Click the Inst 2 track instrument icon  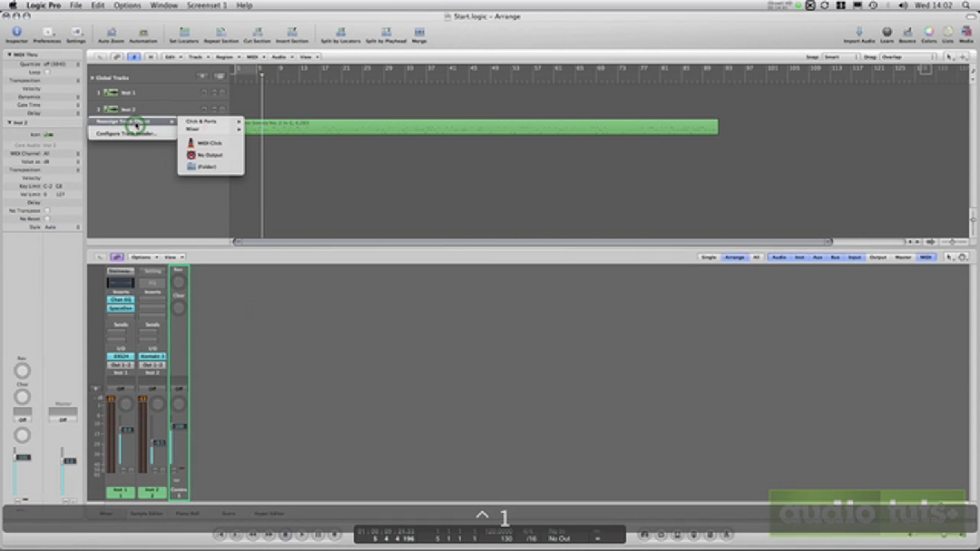[111, 109]
